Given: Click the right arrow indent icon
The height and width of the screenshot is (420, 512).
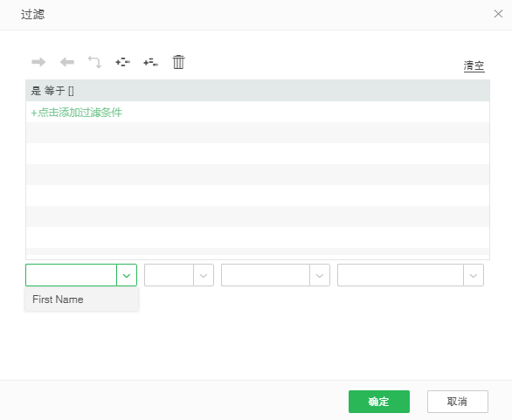Looking at the screenshot, I should coord(38,62).
